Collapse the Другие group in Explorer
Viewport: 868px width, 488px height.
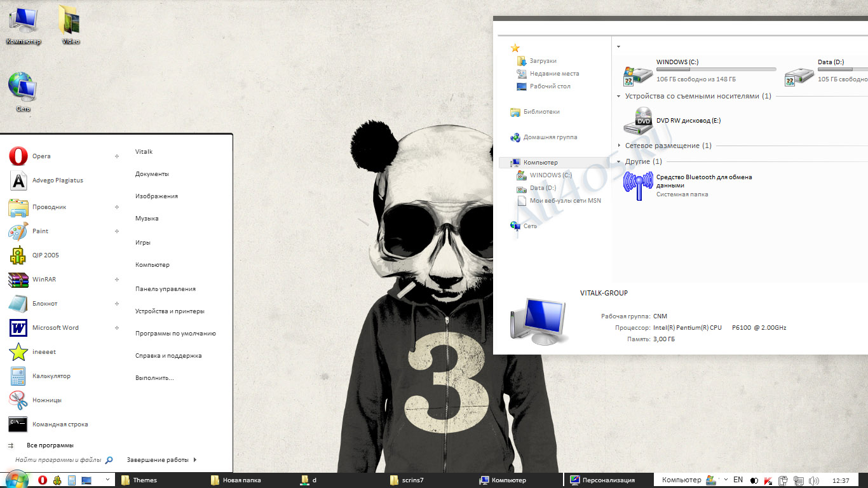[x=619, y=162]
